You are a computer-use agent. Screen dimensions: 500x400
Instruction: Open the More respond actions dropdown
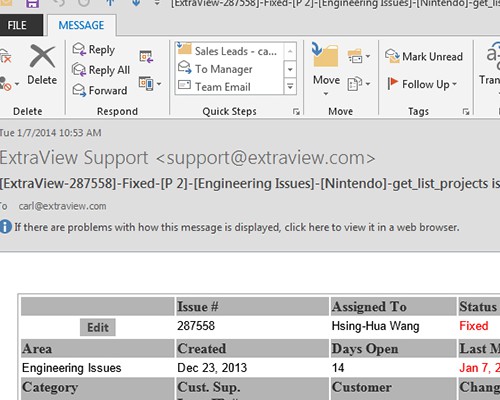150,83
